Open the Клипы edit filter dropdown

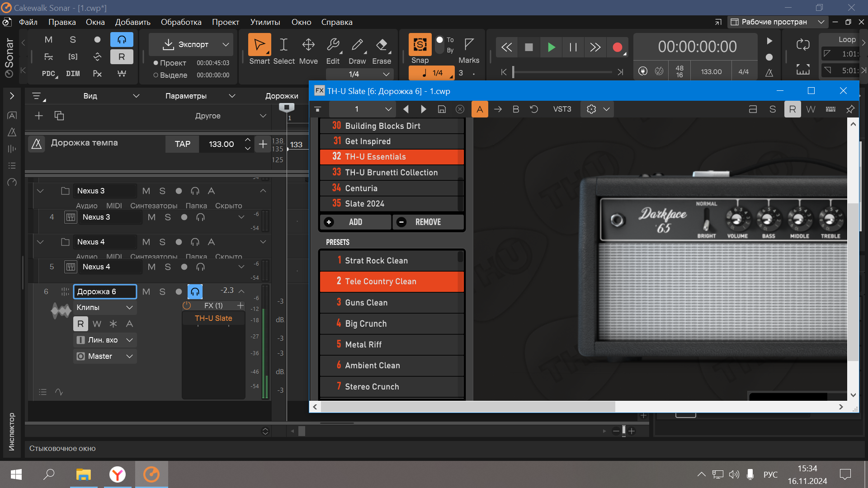[x=105, y=308]
